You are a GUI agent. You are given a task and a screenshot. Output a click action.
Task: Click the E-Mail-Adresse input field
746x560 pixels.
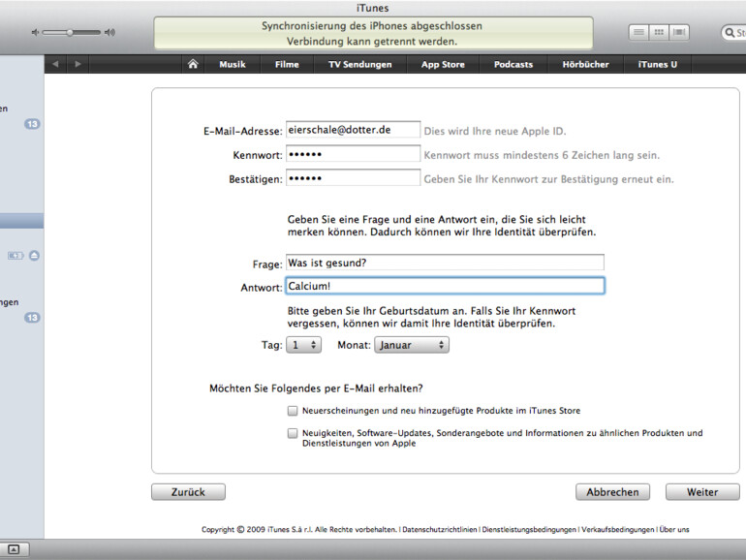click(353, 130)
